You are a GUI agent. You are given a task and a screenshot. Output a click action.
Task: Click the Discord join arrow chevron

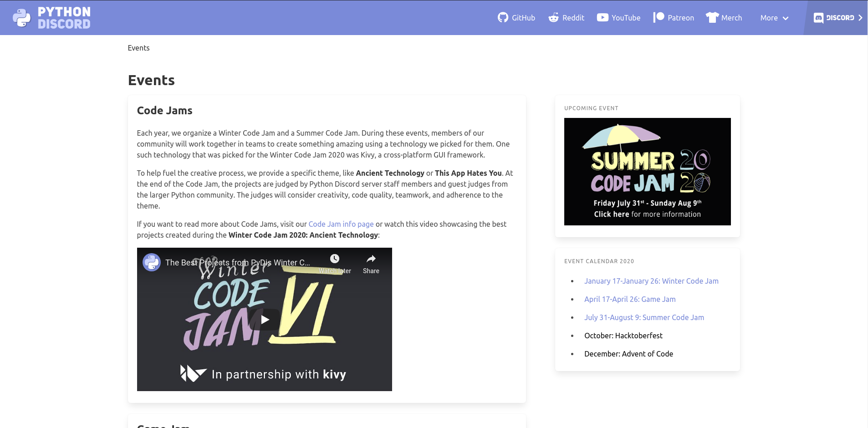[x=860, y=18]
